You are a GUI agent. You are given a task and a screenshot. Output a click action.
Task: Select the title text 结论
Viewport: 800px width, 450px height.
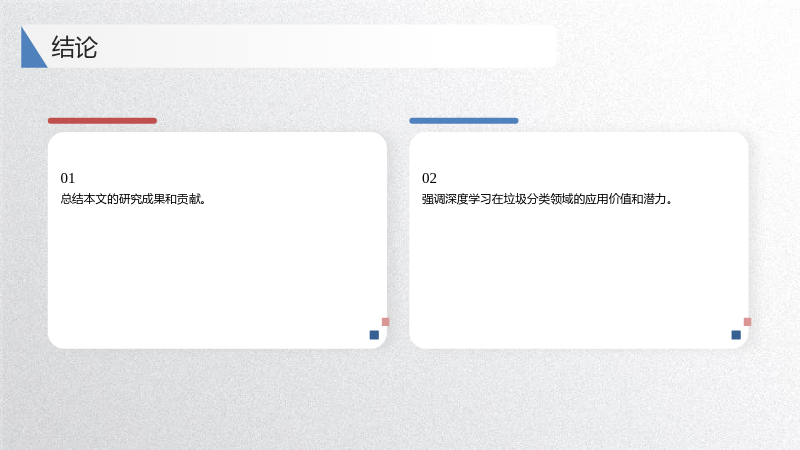coord(74,47)
